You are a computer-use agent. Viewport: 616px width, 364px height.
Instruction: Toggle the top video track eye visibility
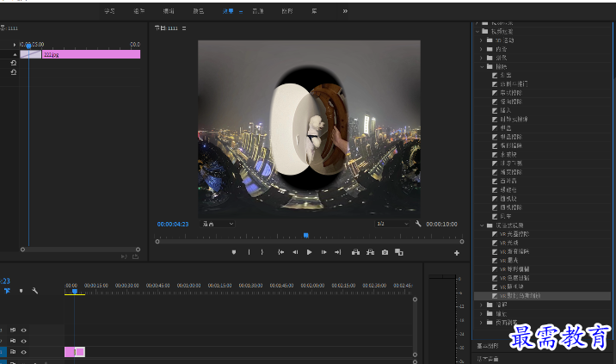(x=23, y=330)
